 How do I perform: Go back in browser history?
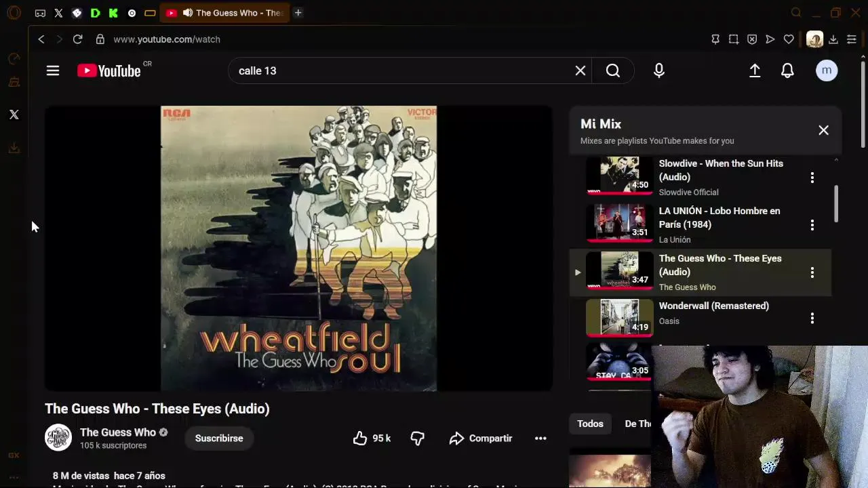41,39
